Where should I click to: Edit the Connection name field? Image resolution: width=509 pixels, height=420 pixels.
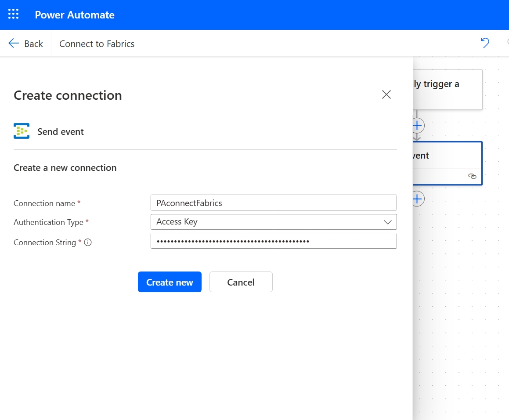click(274, 203)
